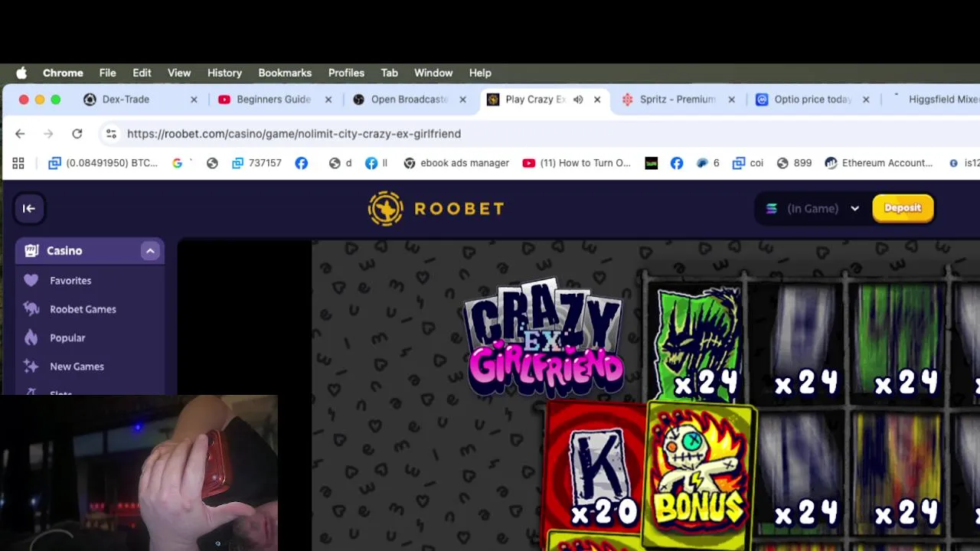Open the Ethereum Account bookmark
The height and width of the screenshot is (551, 980).
pyautogui.click(x=879, y=163)
